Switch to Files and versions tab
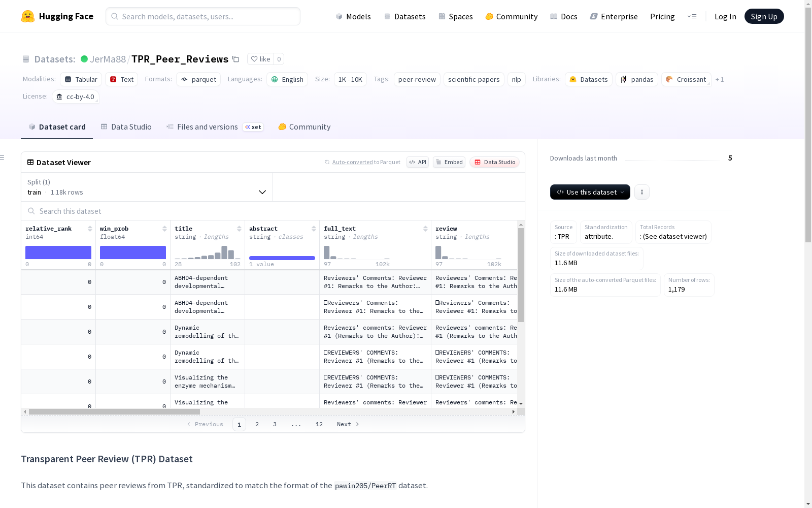This screenshot has width=812, height=508. (215, 127)
